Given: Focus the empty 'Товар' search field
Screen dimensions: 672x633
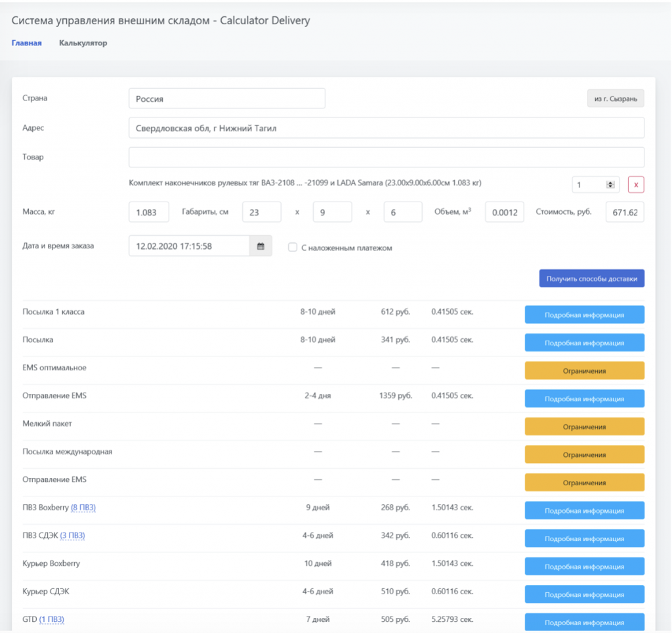Looking at the screenshot, I should click(386, 158).
